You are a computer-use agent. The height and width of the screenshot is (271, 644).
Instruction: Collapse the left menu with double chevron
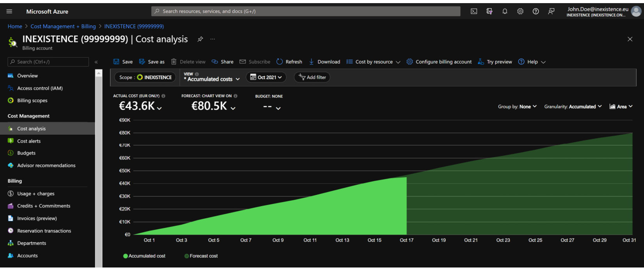click(x=96, y=62)
